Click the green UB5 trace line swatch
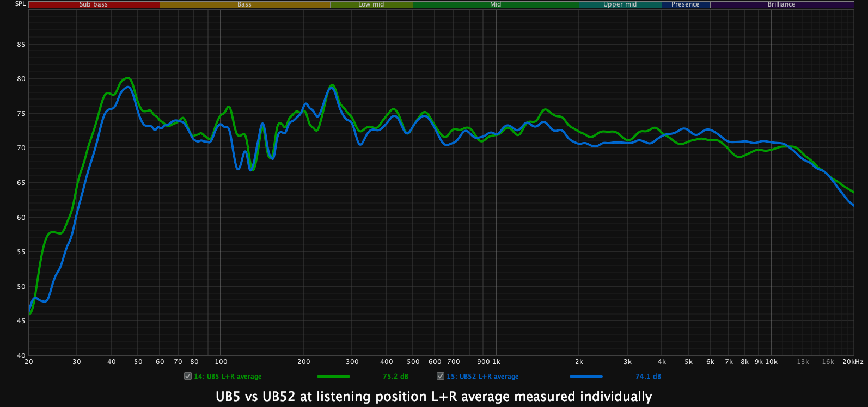Image resolution: width=868 pixels, height=407 pixels. pyautogui.click(x=333, y=377)
